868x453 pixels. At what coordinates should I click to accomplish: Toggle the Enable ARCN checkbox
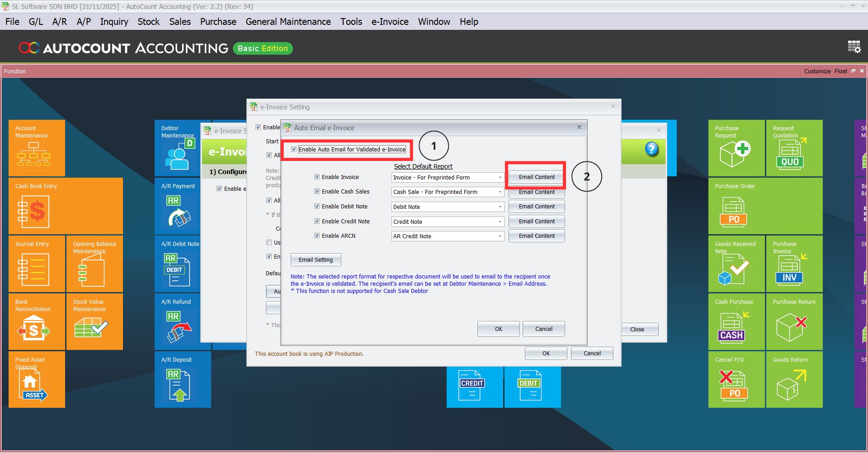coord(317,236)
